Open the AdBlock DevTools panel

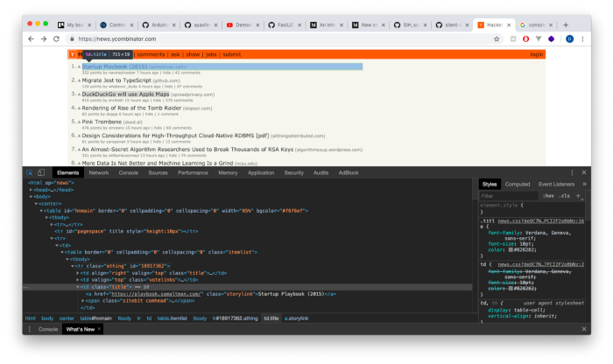[349, 172]
